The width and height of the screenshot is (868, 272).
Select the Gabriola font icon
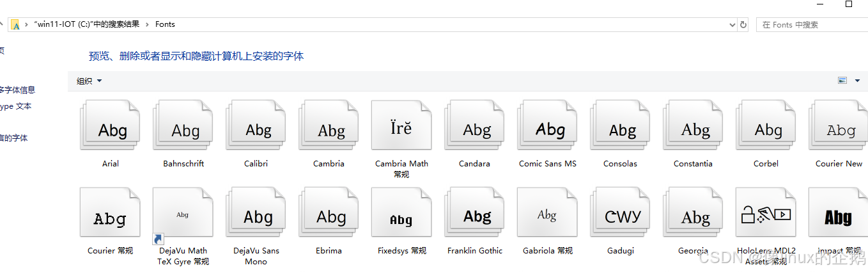[x=547, y=212]
